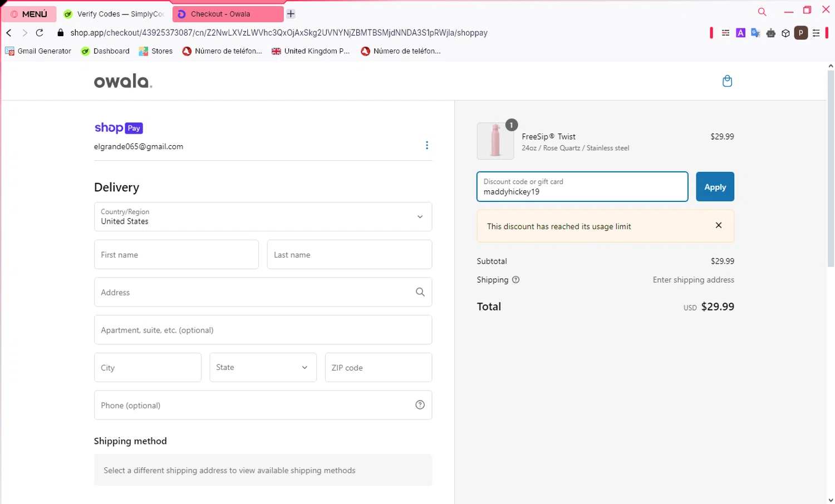The image size is (835, 504).
Task: Open the Google Translate extension
Action: tap(755, 33)
